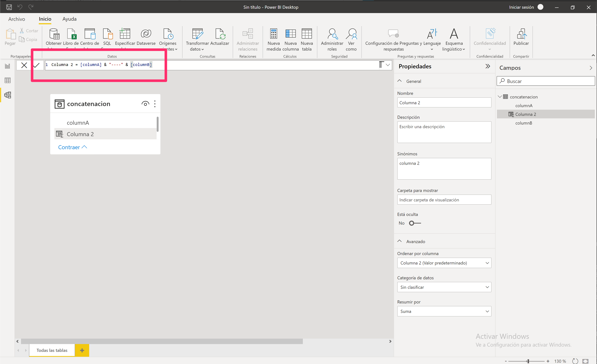Screen dimensions: 597x364
Task: Cancel formula with X icon
Action: coord(24,65)
